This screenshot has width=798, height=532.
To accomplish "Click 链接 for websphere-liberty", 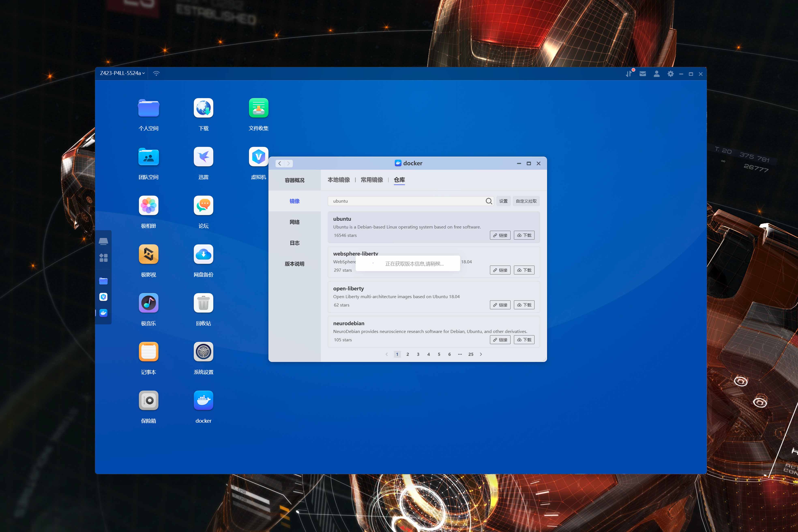I will [500, 270].
